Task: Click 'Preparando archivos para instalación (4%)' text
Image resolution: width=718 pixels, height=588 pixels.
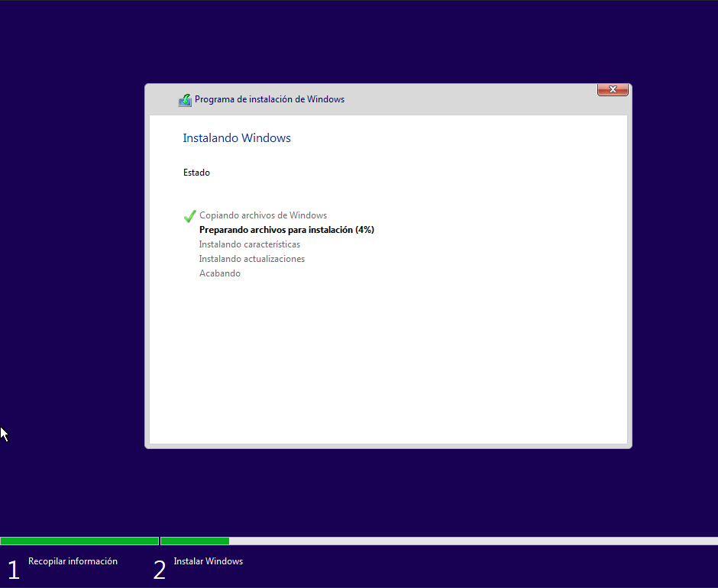Action: click(286, 230)
